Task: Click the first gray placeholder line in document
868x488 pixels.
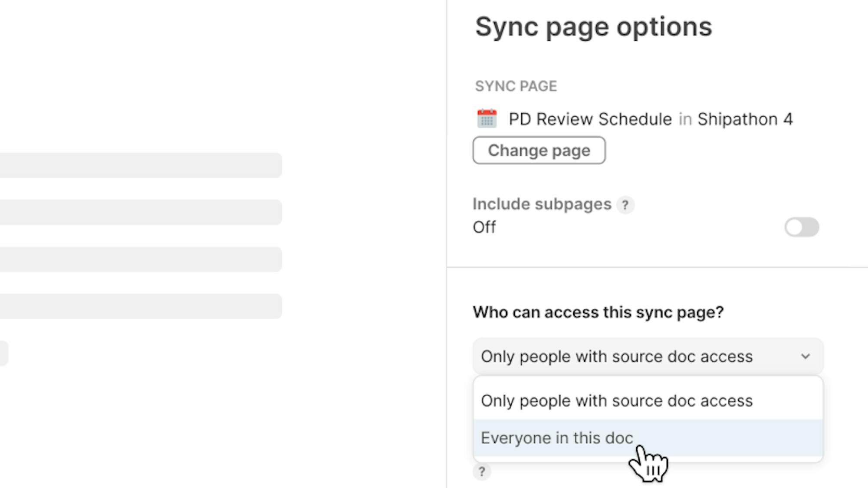Action: pyautogui.click(x=141, y=165)
